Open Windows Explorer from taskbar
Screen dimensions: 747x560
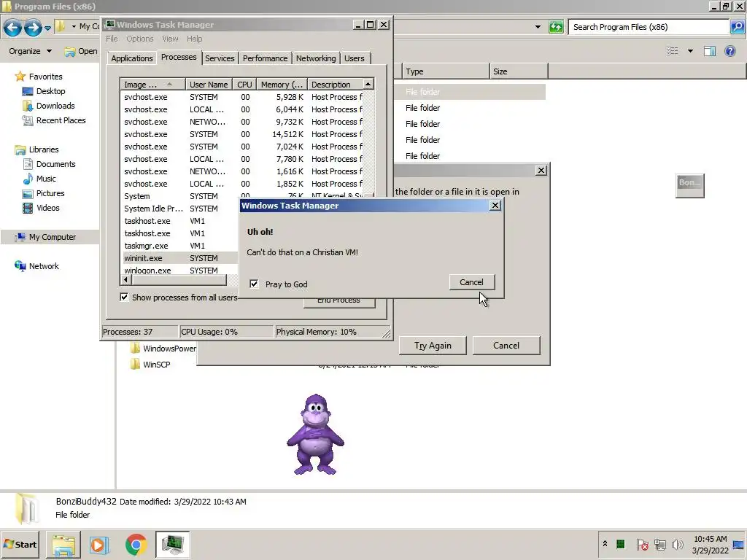tap(63, 545)
